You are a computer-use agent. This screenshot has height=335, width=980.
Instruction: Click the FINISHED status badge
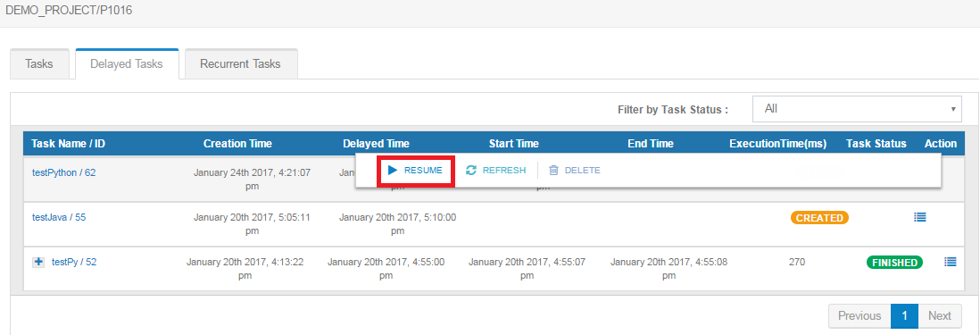(x=895, y=263)
